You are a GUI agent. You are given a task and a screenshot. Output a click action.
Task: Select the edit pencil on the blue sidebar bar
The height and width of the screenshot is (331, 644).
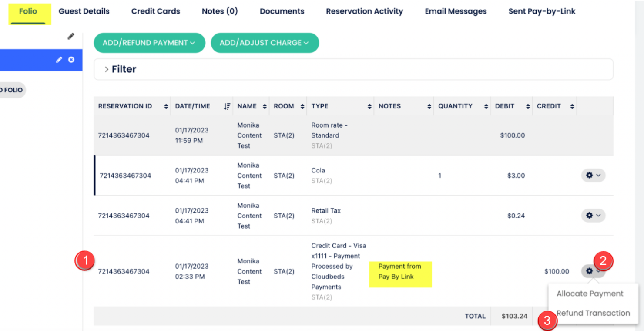click(x=59, y=60)
